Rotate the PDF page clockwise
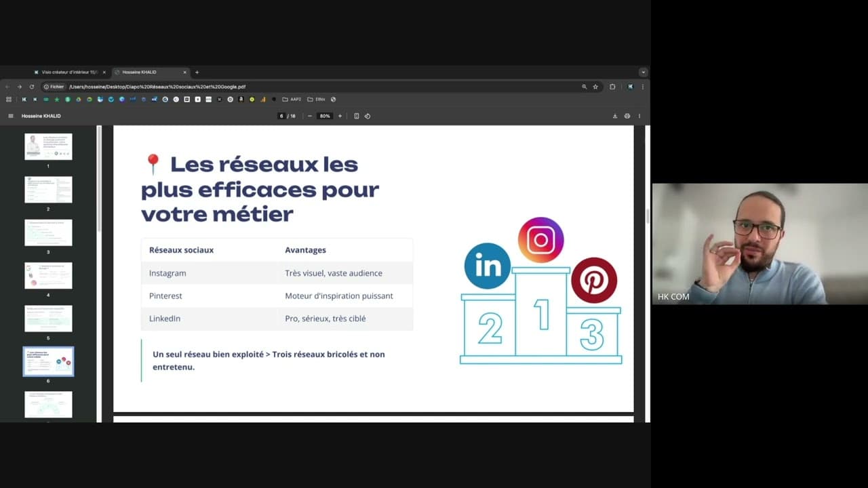Screen dimensions: 868x488 (x=367, y=116)
